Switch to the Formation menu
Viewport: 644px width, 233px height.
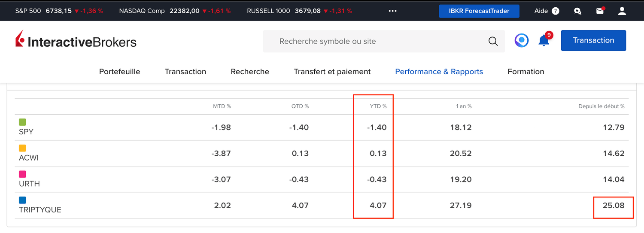click(526, 72)
